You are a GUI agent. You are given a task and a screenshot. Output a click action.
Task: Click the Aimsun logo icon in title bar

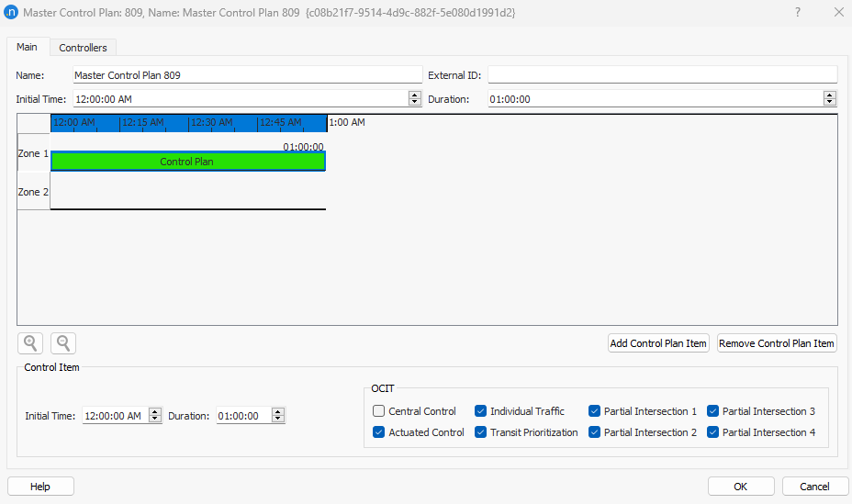point(11,12)
